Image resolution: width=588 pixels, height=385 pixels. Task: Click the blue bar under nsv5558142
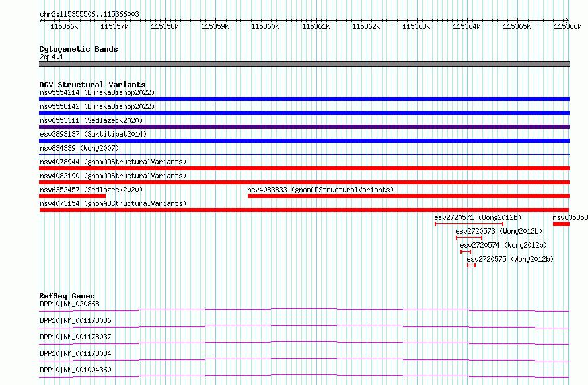coord(304,113)
